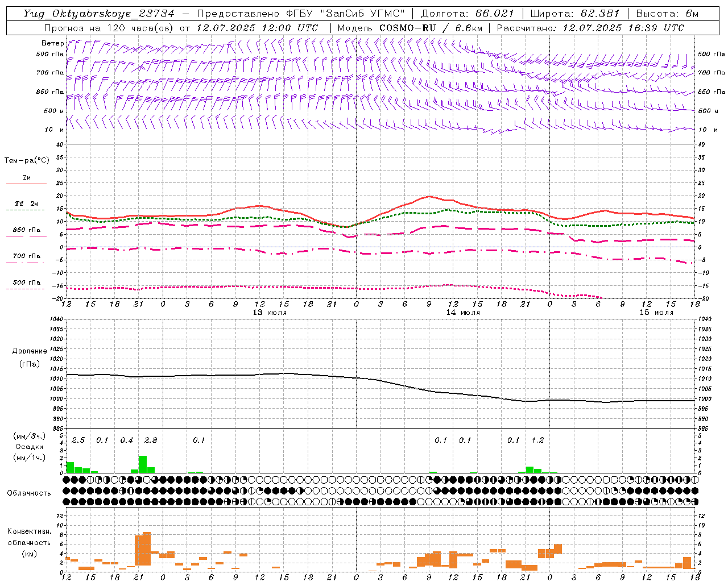The image size is (728, 582).
Task: Click the Высота: 6м elevation text
Action: point(667,14)
